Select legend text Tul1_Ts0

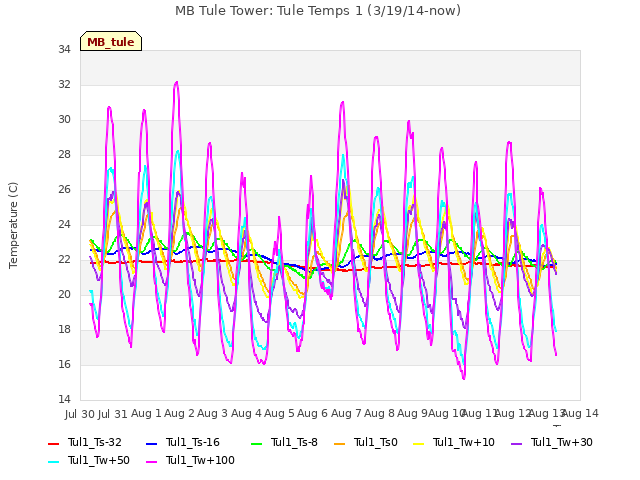376,442
